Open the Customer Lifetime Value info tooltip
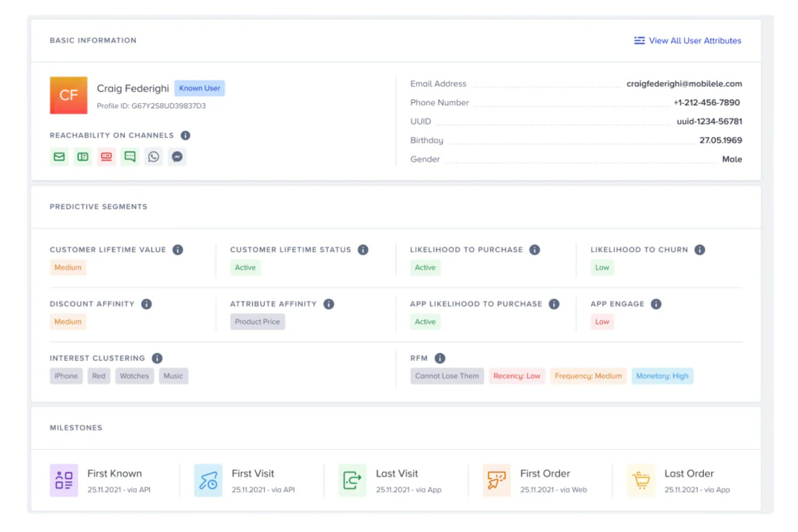Viewport: 798px width, 532px height. (178, 250)
